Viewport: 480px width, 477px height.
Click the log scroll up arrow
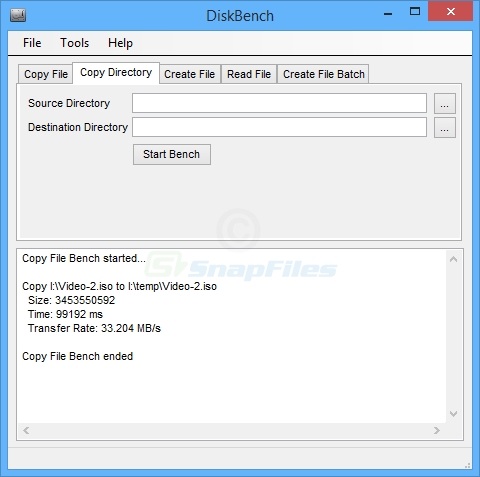pos(453,259)
